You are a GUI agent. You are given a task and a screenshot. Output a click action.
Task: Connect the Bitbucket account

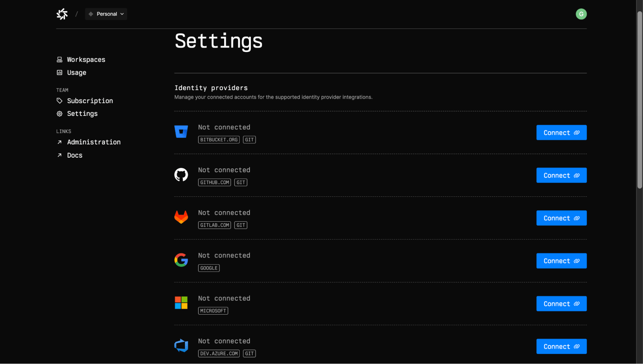coord(561,132)
